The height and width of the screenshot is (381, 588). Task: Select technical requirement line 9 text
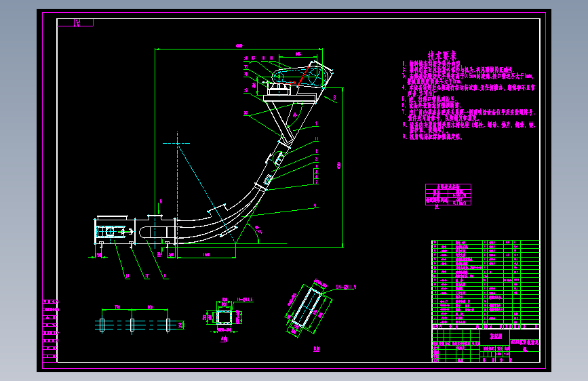pos(433,137)
